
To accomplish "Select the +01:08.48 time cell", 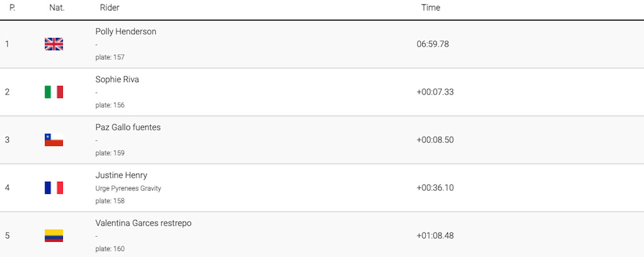I will click(x=435, y=236).
